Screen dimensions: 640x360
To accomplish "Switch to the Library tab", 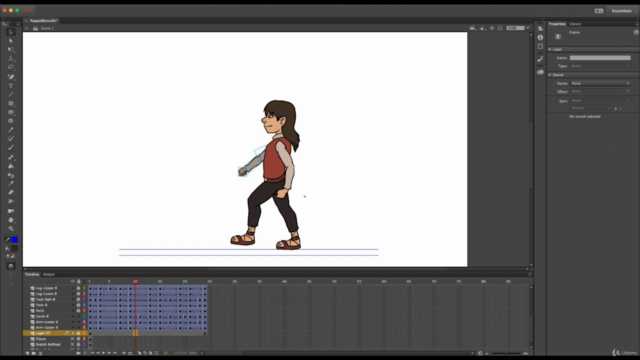I will (575, 24).
